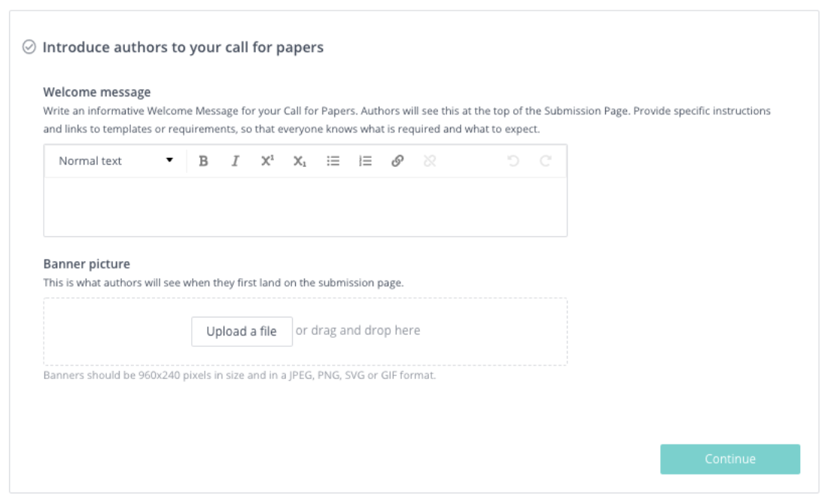
Task: Click the checkmark circle beside the section heading
Action: 29,47
